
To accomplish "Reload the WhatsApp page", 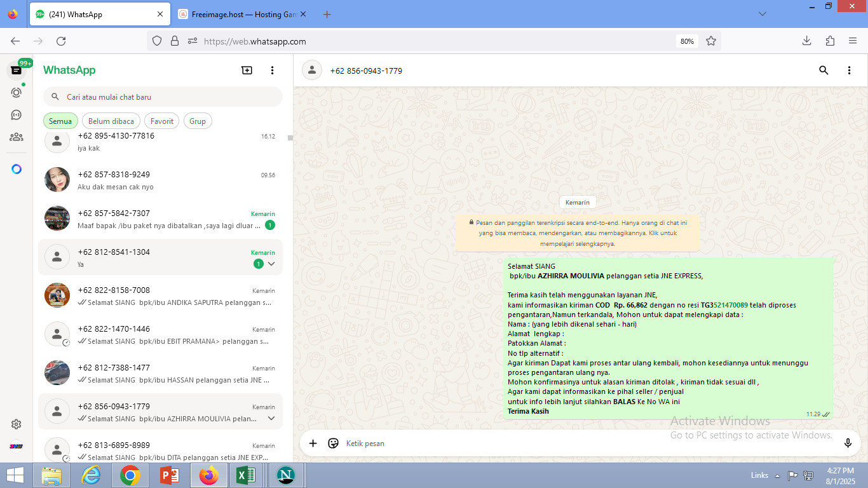I will click(x=61, y=41).
